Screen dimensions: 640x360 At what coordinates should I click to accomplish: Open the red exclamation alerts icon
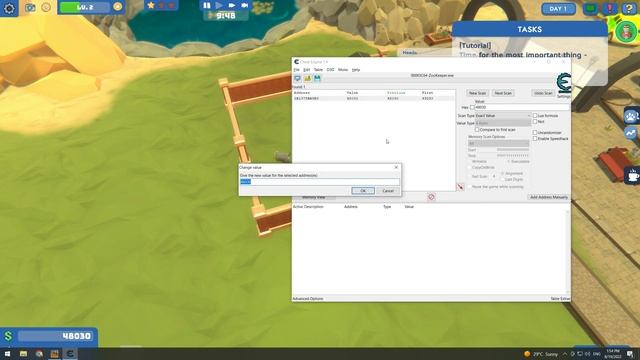(x=610, y=8)
